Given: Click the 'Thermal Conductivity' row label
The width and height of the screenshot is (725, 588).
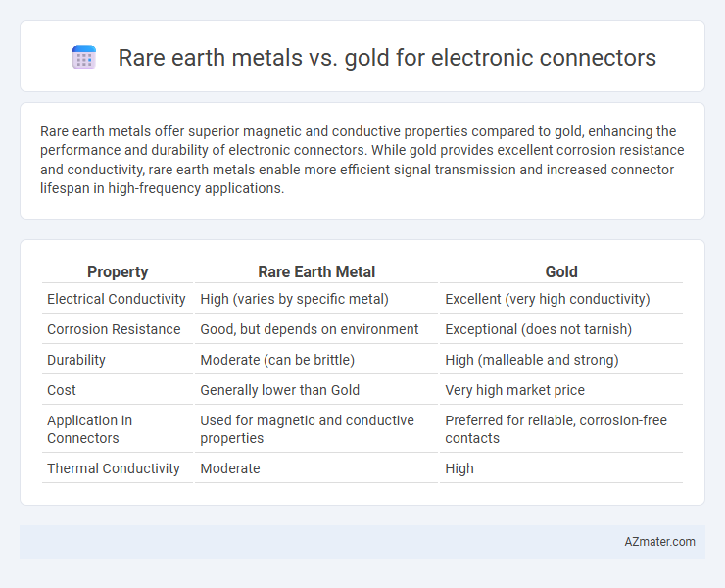Looking at the screenshot, I should [x=114, y=468].
